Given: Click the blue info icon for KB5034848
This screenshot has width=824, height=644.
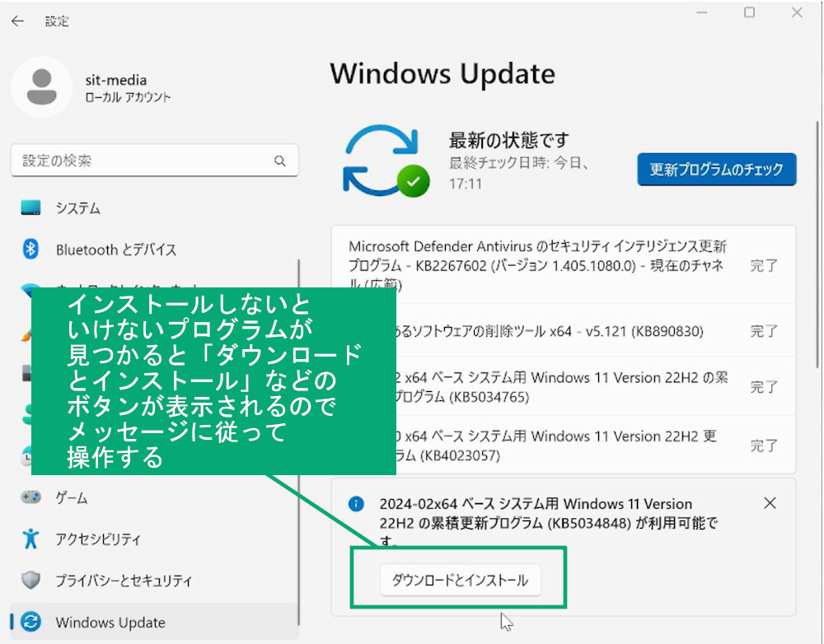Looking at the screenshot, I should pyautogui.click(x=356, y=504).
